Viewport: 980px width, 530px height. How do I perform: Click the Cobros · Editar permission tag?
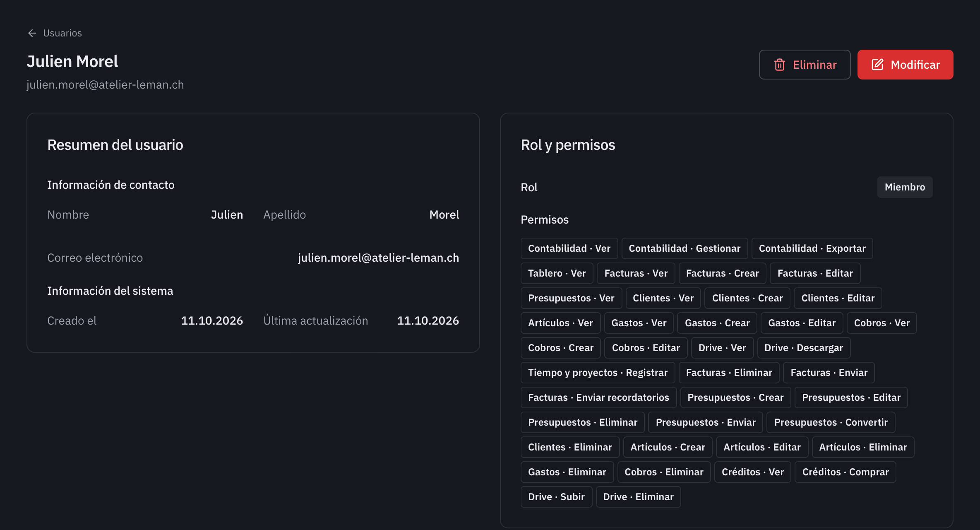coord(646,348)
